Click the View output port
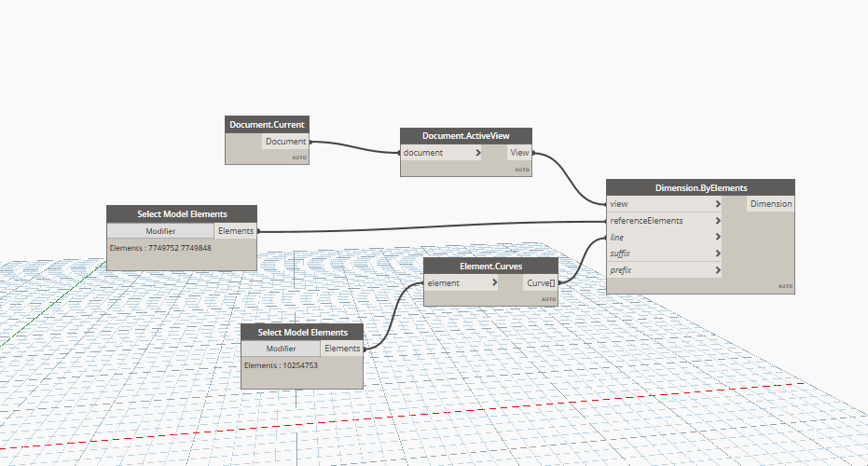 [519, 153]
